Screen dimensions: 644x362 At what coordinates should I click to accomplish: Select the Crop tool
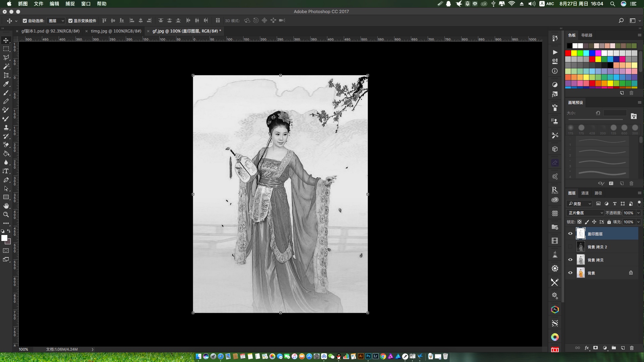[x=6, y=75]
